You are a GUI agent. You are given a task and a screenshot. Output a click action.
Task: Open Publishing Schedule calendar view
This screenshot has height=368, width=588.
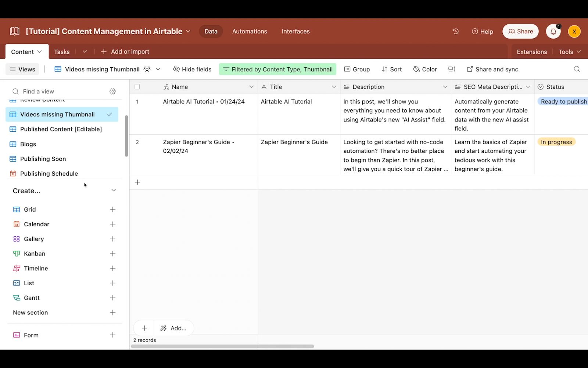pyautogui.click(x=62, y=173)
